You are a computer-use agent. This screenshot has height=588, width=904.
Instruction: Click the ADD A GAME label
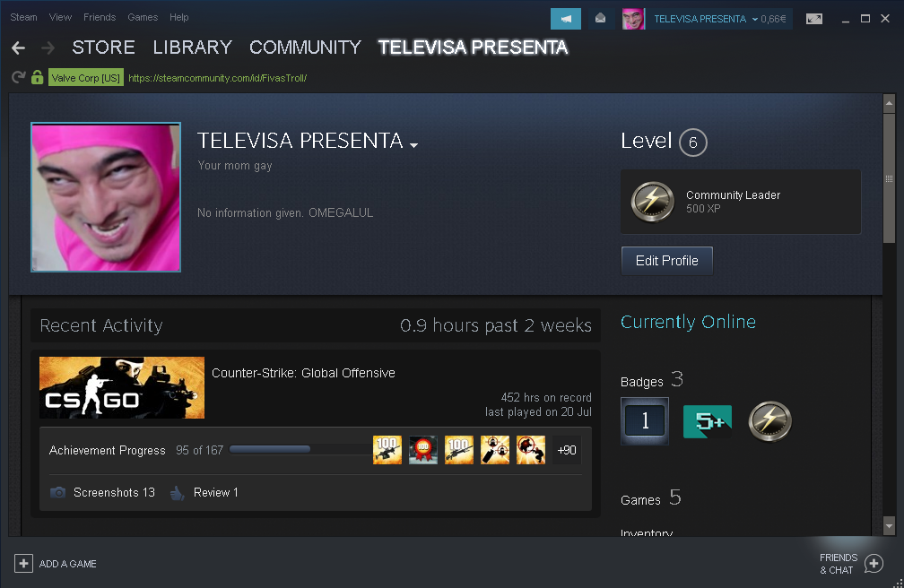[67, 564]
